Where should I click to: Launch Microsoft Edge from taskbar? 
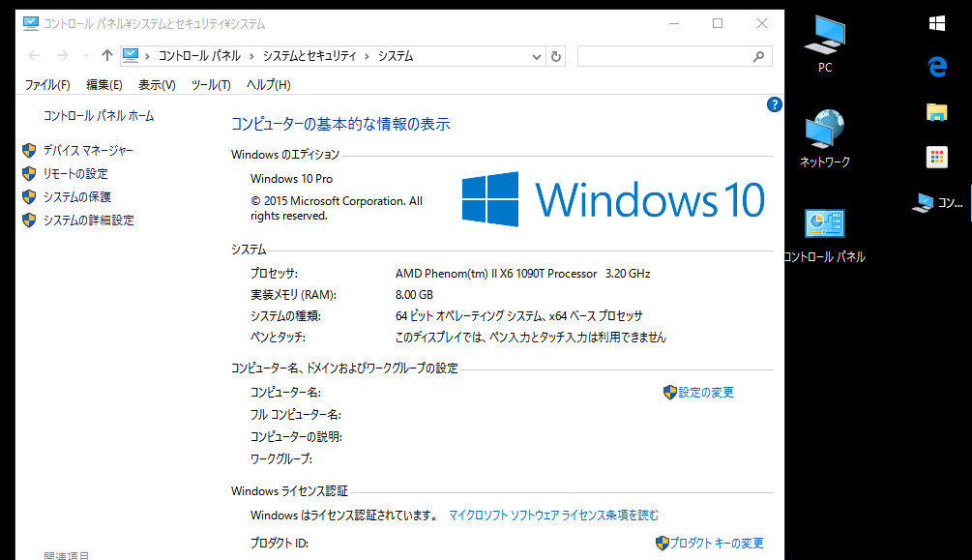click(937, 67)
